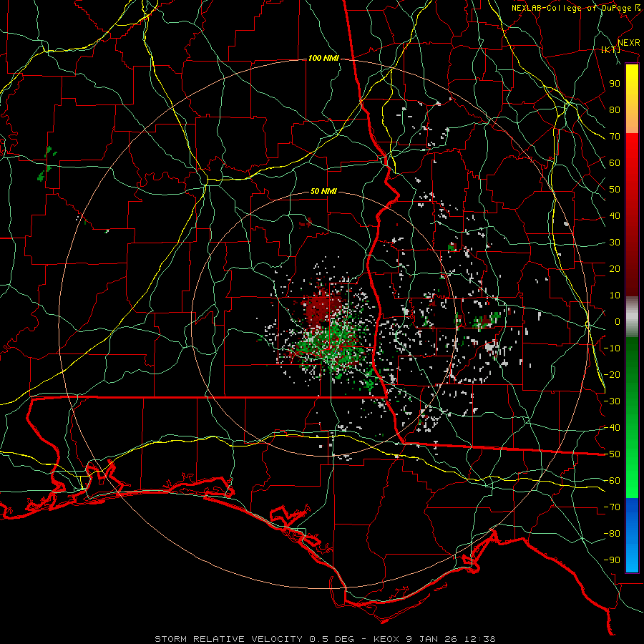644x644 pixels.
Task: Select the positive 10 scale value
Action: tap(615, 296)
